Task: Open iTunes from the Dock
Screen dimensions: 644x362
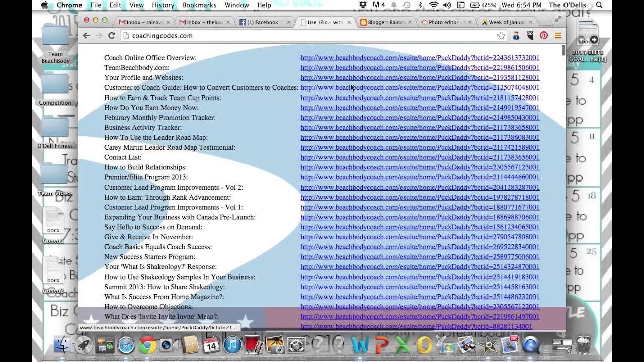Action: coord(232,345)
